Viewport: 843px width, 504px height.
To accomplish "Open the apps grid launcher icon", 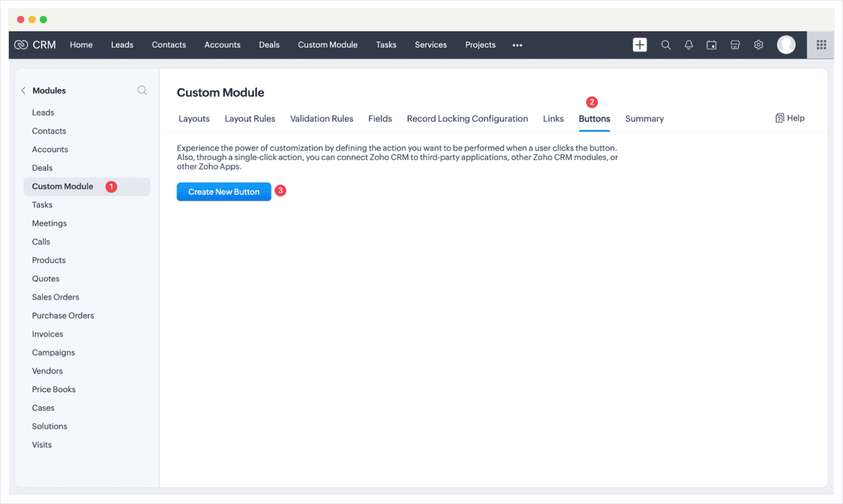I will (x=821, y=45).
